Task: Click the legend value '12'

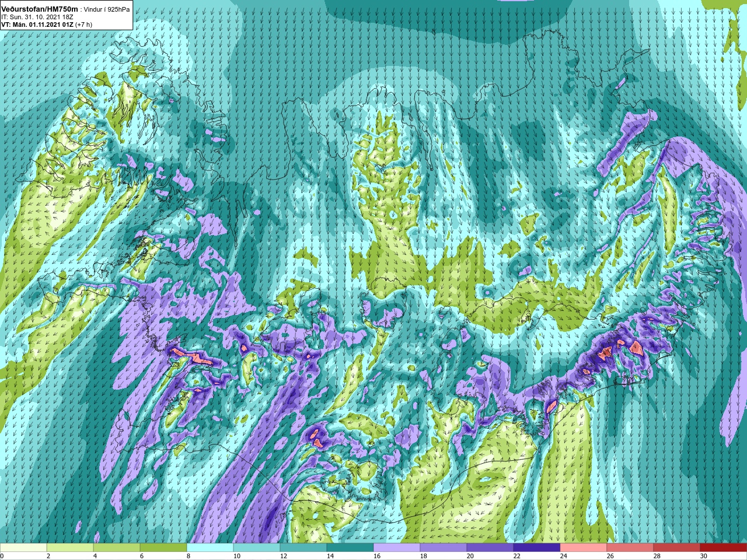Action: pos(284,556)
